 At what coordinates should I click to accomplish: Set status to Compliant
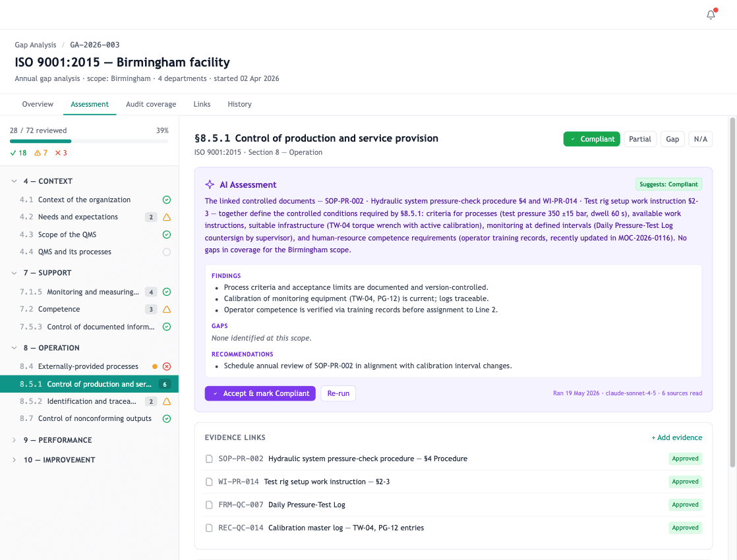(x=591, y=139)
